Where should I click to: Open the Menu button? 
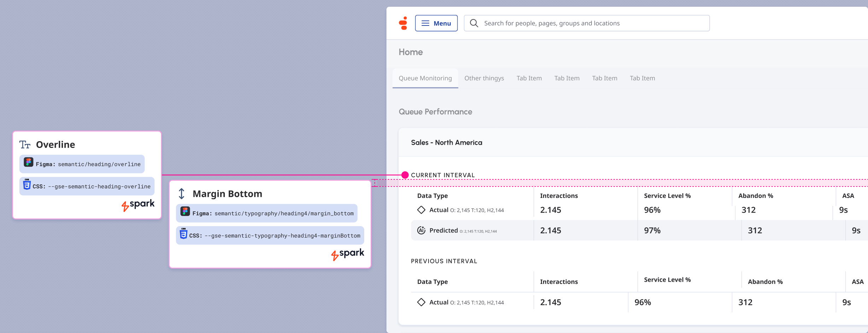[436, 23]
